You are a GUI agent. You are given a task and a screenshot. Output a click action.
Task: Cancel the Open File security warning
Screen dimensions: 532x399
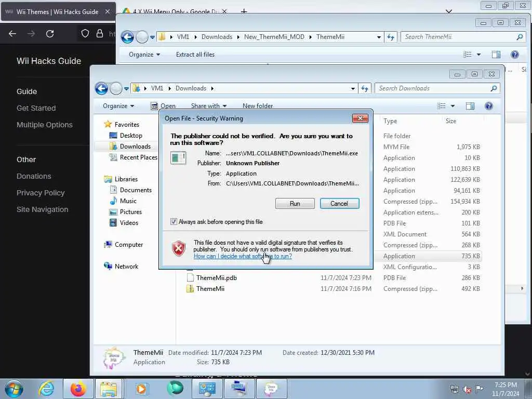[339, 204]
